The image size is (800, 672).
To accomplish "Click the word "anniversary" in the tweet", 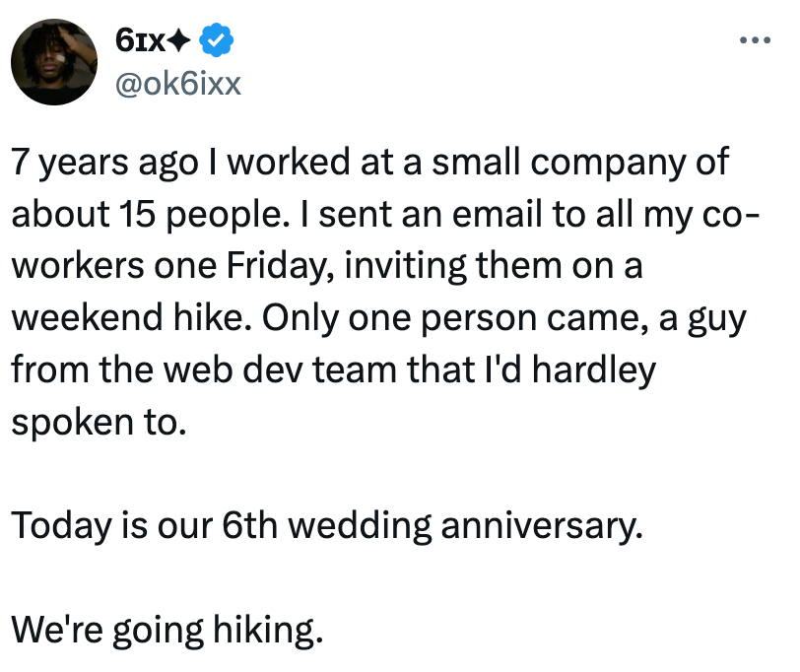I will click(x=537, y=525).
